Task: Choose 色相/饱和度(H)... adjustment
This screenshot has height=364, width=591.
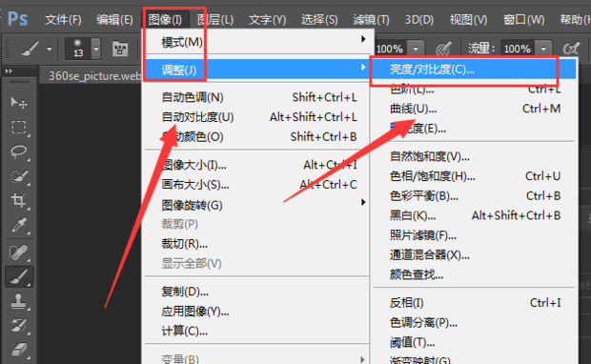Action: click(474, 176)
